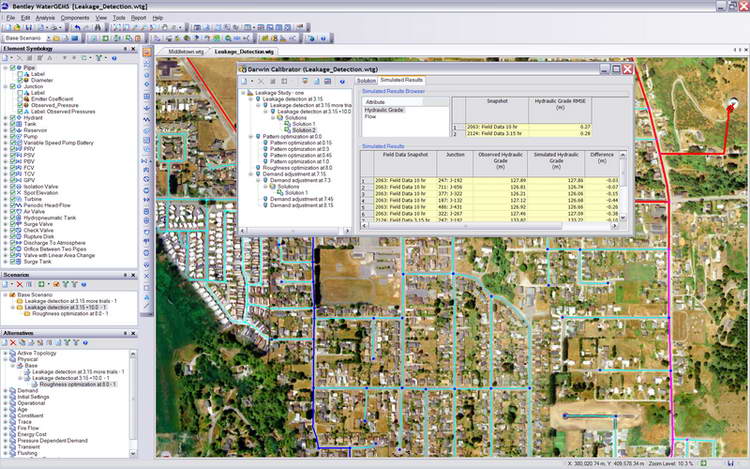Image resolution: width=750 pixels, height=469 pixels.
Task: Click the binoculars Find icon in toolbar
Action: [x=98, y=28]
